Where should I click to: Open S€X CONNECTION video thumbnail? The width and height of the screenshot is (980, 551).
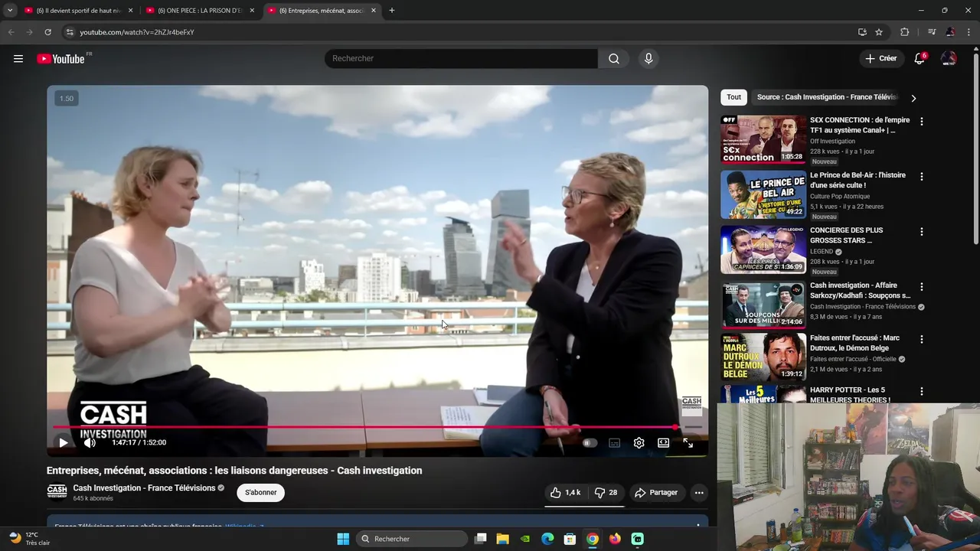pos(763,139)
